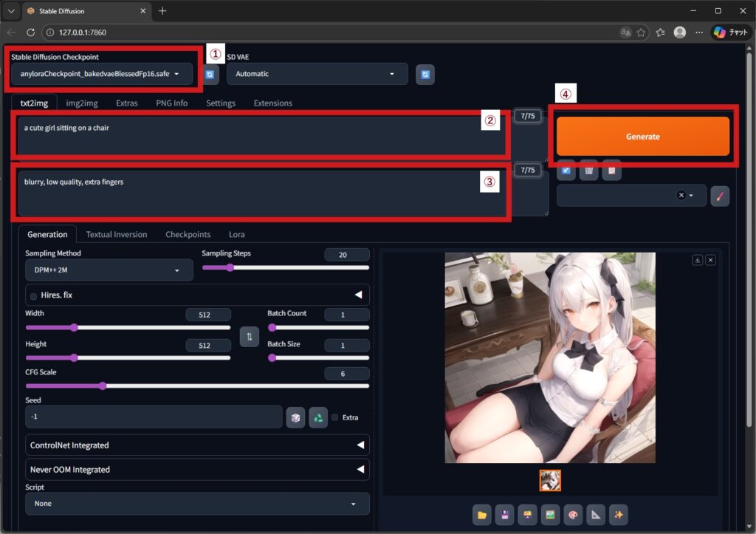
Task: Open the Lora tab
Action: click(236, 234)
